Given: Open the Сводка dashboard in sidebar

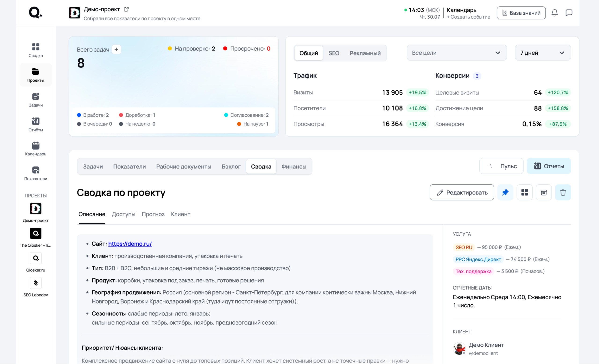Looking at the screenshot, I should click(x=36, y=50).
